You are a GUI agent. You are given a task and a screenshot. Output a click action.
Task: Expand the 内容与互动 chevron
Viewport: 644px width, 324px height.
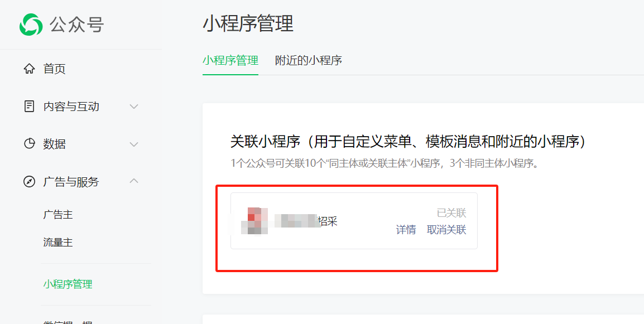tap(134, 107)
